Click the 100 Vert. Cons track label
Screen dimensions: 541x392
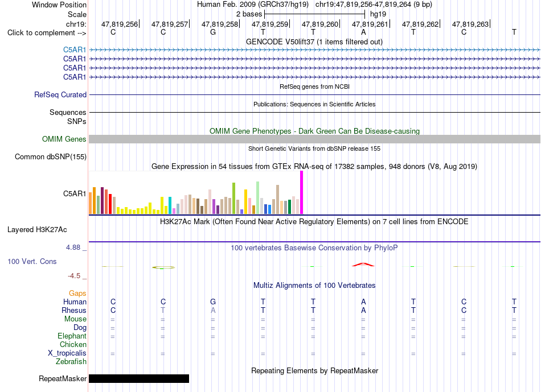click(32, 261)
